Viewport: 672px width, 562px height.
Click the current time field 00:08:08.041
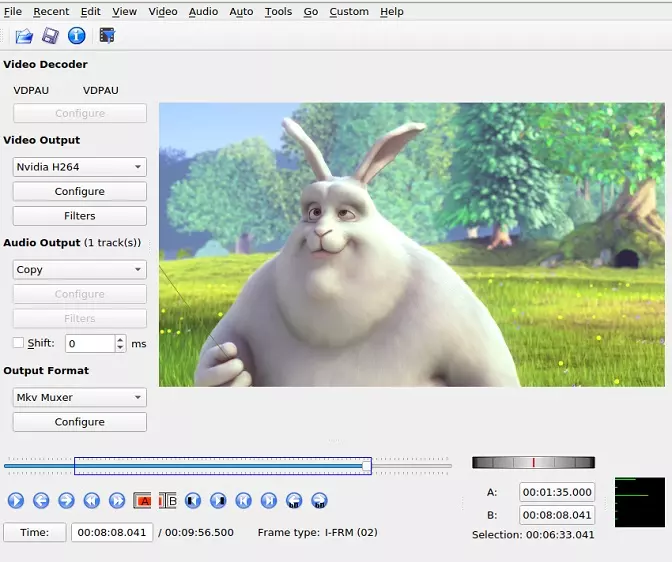112,532
